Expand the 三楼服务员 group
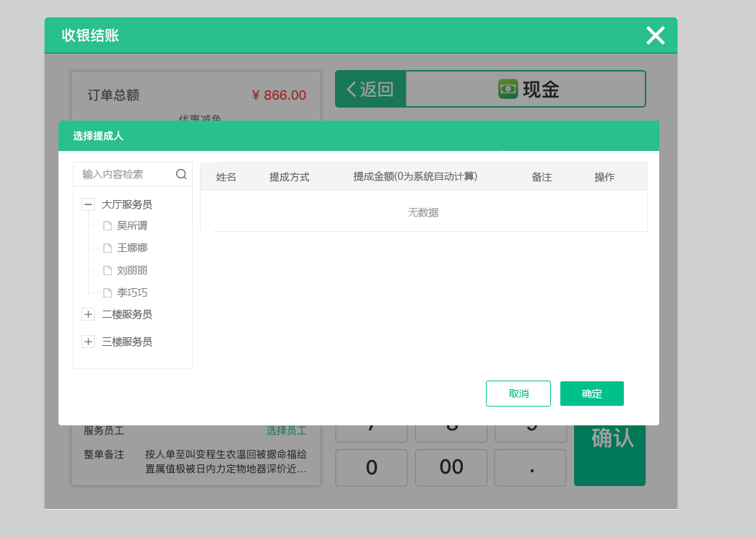756x538 pixels. click(88, 341)
